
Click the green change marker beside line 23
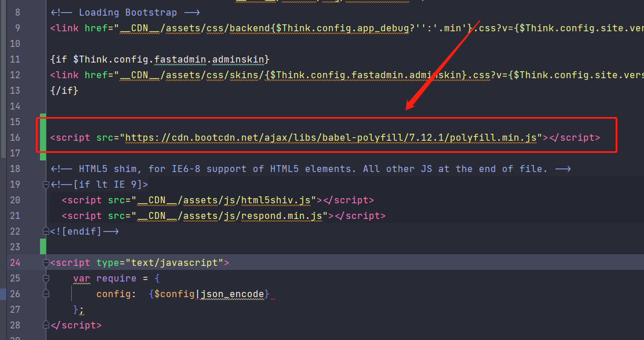[x=43, y=247]
